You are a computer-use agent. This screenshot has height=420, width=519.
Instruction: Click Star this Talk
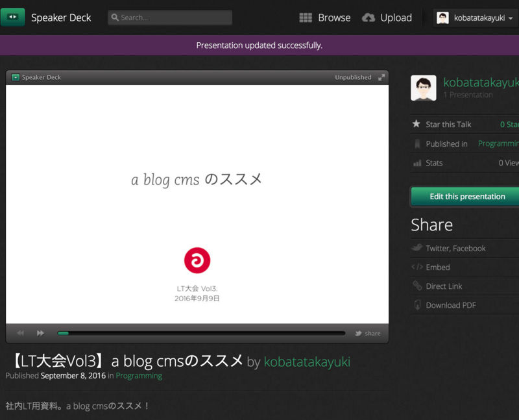[448, 124]
